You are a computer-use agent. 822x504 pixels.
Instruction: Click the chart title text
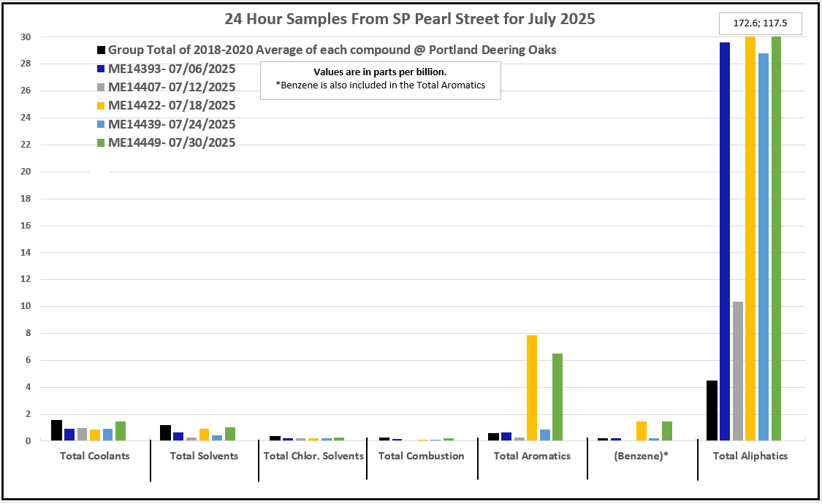(410, 20)
